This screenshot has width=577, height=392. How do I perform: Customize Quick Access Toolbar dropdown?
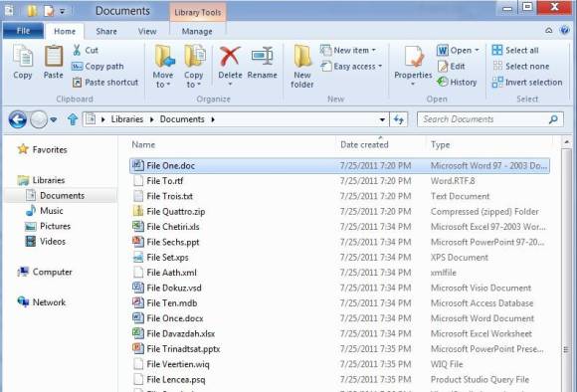pos(63,11)
